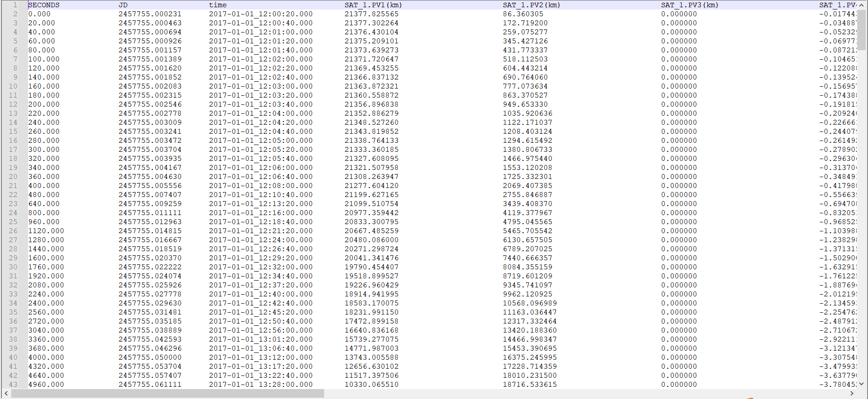Viewport: 868px width, 399px height.
Task: Click the PV2 value 18716.533615
Action: click(529, 385)
